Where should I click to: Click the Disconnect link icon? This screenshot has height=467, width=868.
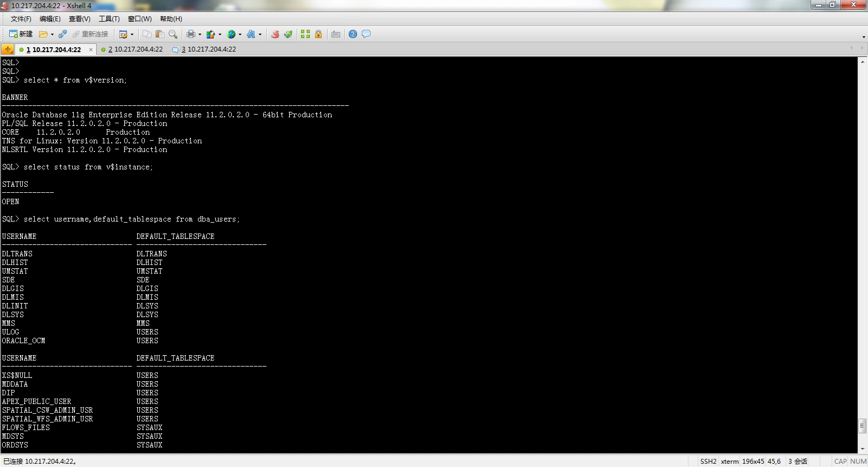(62, 34)
